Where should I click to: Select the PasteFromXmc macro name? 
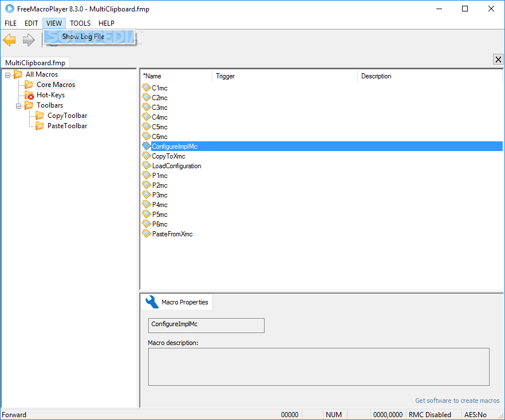(172, 234)
